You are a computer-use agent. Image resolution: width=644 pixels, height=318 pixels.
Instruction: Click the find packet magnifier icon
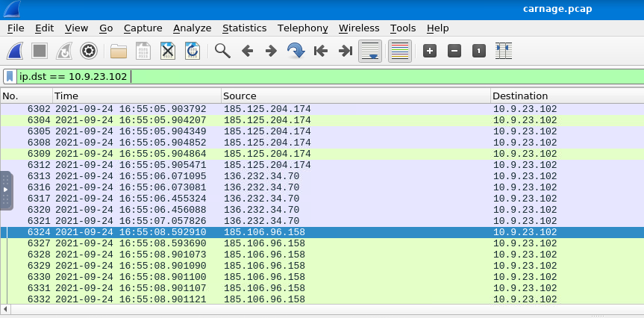[x=222, y=51]
